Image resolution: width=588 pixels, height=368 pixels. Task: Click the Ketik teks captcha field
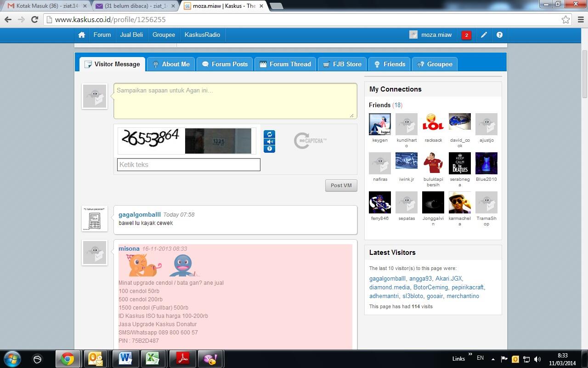point(189,165)
